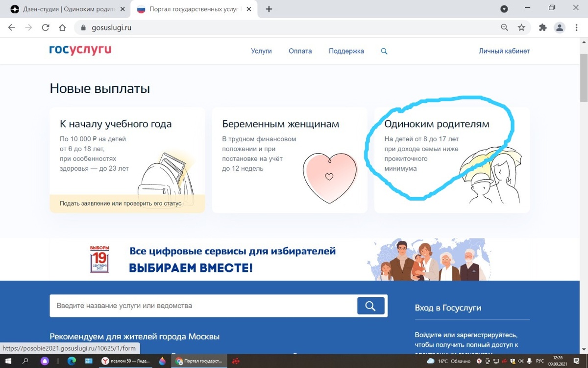The width and height of the screenshot is (588, 368).
Task: Click the госуслуги logo
Action: [79, 50]
